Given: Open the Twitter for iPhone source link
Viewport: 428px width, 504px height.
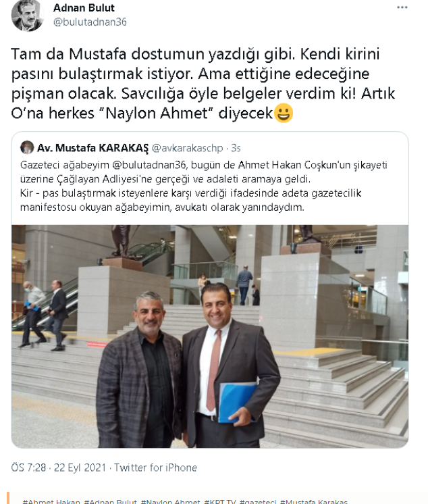Looking at the screenshot, I should click(x=155, y=468).
